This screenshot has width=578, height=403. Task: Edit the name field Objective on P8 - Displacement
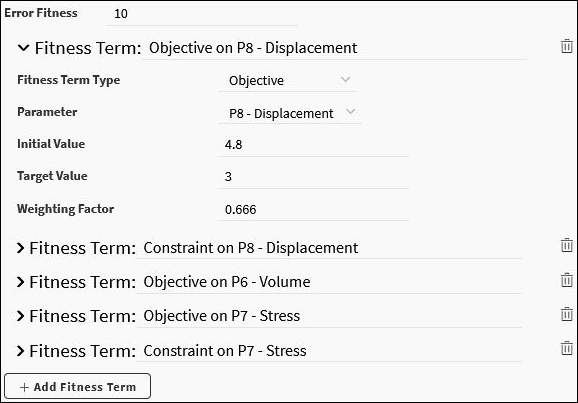pyautogui.click(x=335, y=48)
